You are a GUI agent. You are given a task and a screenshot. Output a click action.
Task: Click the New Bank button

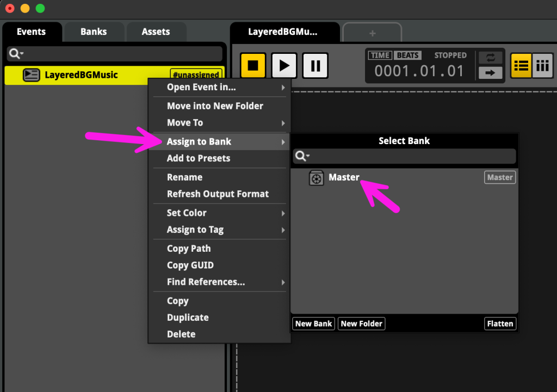coord(313,323)
